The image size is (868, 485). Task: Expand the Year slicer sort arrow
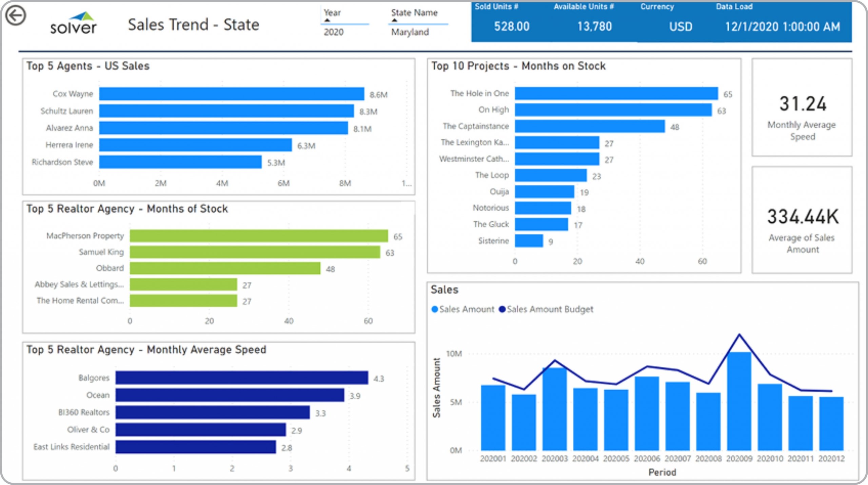tap(327, 21)
